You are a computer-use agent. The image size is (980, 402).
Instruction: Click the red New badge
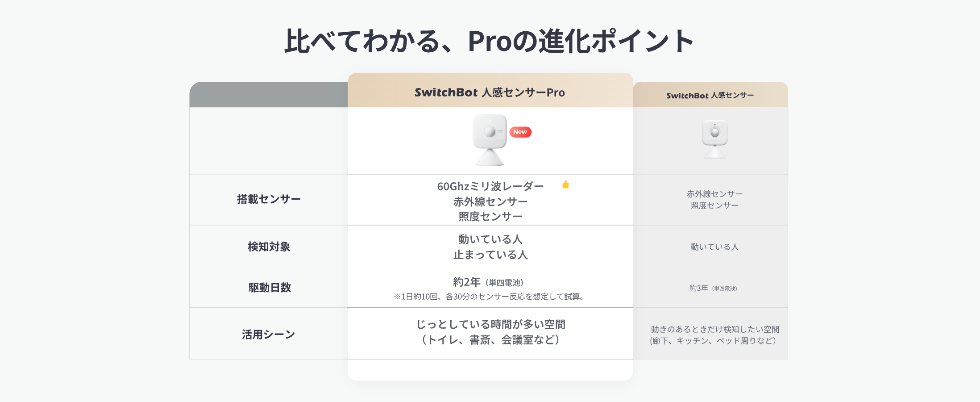520,132
